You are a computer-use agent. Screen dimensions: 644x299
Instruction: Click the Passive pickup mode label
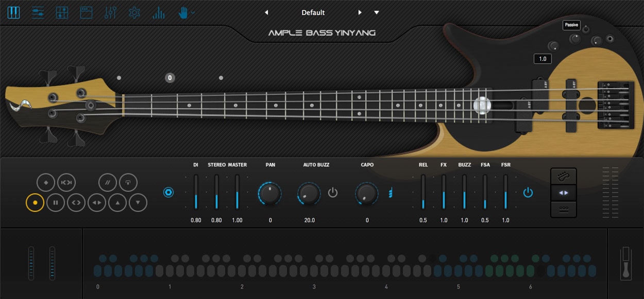point(571,25)
